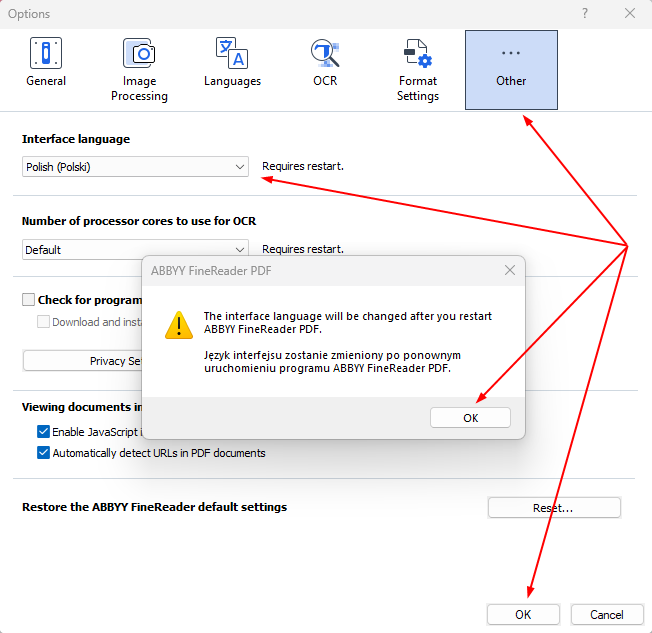652x633 pixels.
Task: Select the Other tab with three dots
Action: [x=511, y=70]
